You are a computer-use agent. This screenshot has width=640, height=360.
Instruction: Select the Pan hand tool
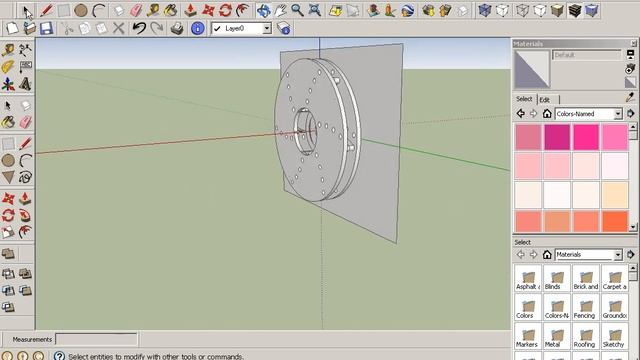[x=280, y=10]
